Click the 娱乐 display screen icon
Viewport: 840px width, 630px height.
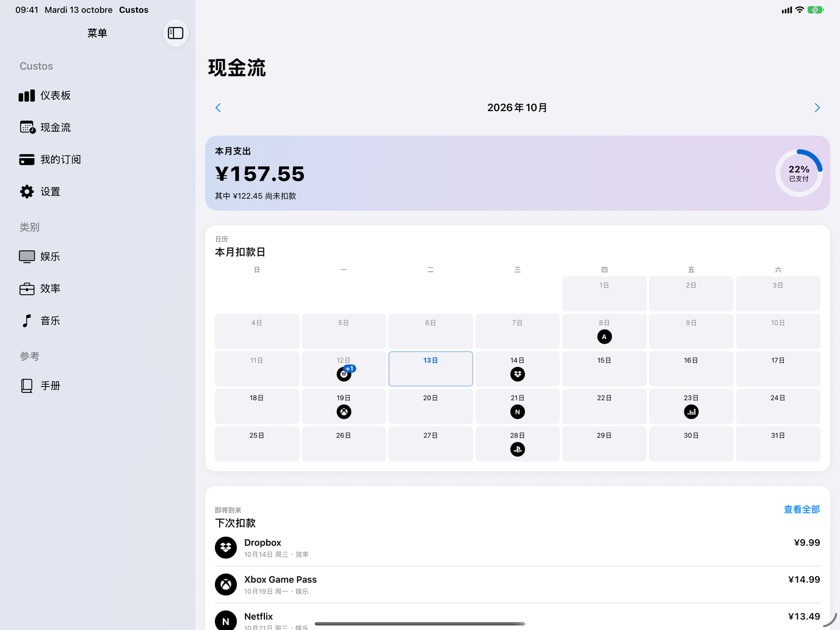27,256
